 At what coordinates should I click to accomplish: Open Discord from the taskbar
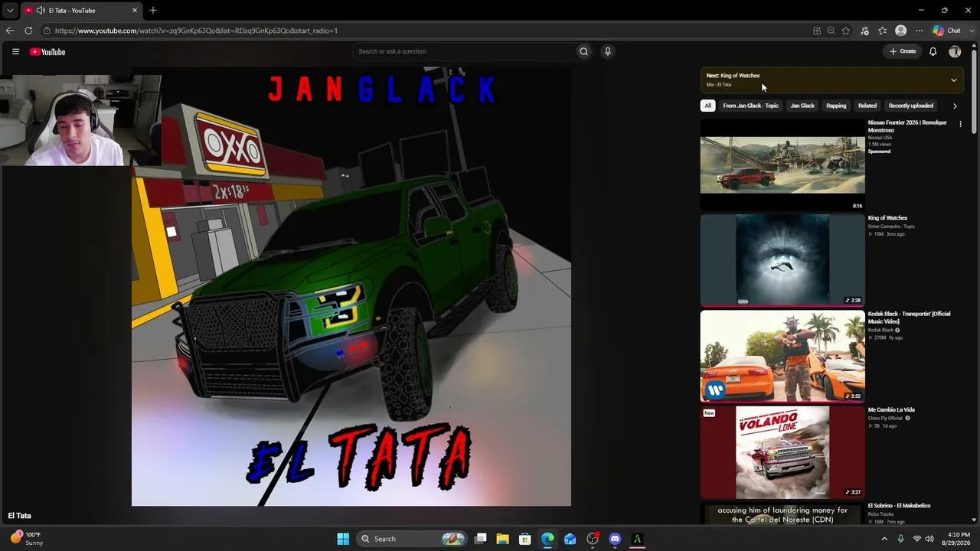[615, 539]
